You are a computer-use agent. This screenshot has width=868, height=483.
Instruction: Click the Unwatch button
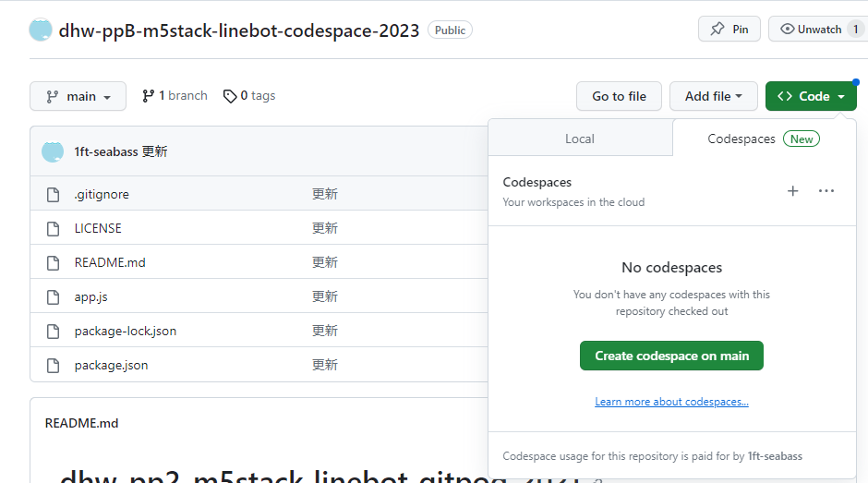click(811, 29)
